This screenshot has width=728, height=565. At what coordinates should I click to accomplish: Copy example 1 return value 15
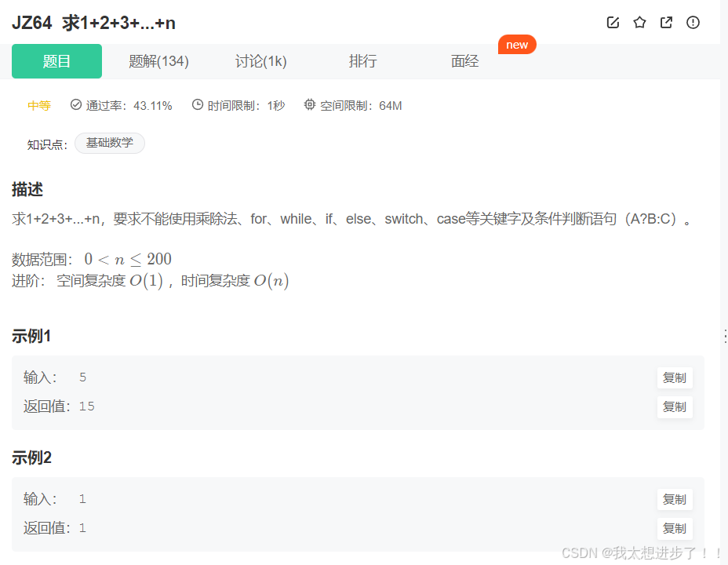(x=675, y=407)
